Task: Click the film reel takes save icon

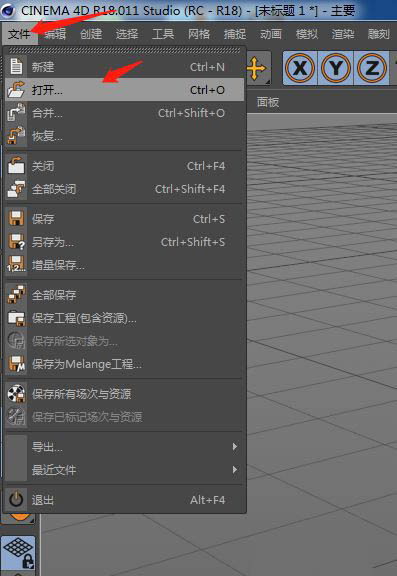Action: pos(16,394)
